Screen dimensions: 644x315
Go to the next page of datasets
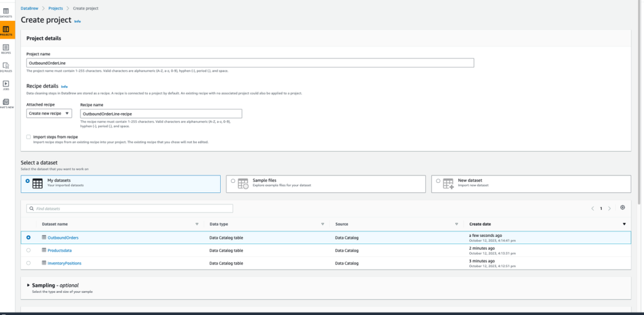coord(609,209)
